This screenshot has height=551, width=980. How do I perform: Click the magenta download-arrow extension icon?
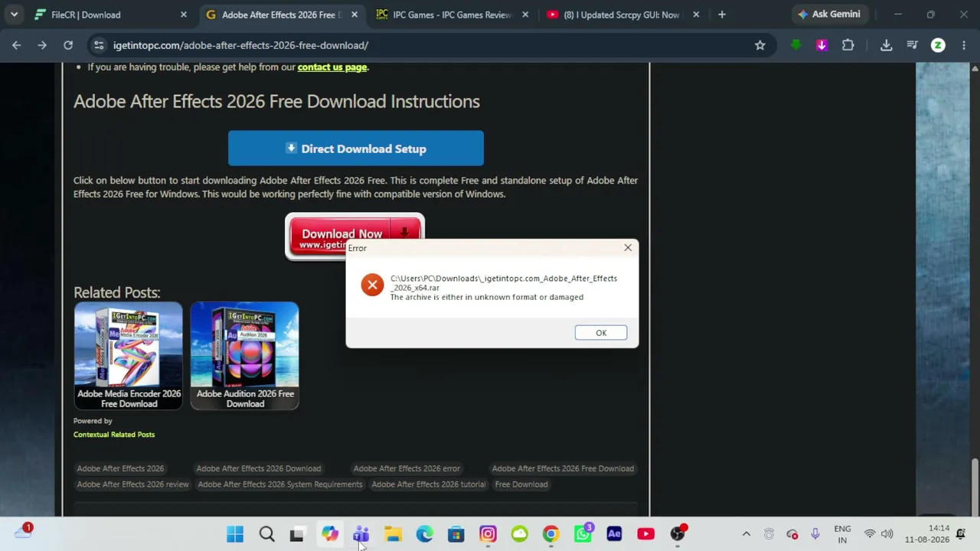tap(822, 45)
